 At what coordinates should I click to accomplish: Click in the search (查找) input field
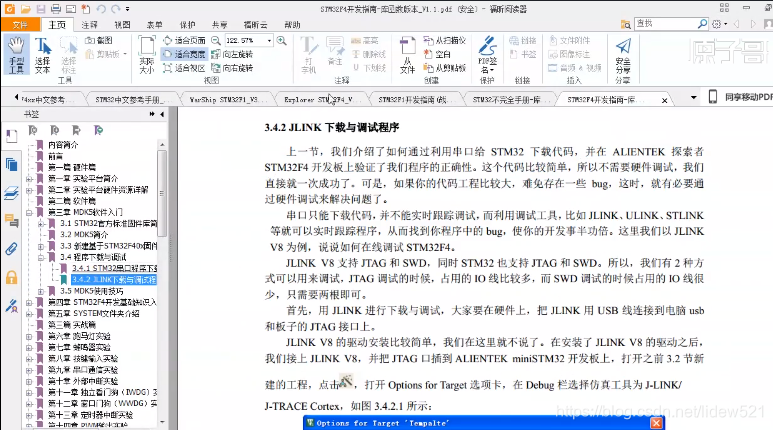(666, 23)
